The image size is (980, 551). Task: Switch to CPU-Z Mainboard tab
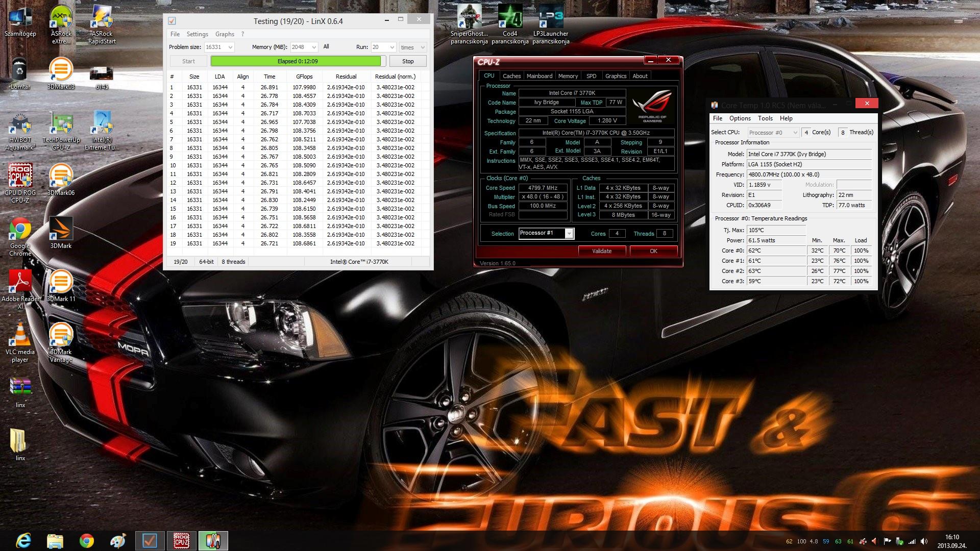click(539, 76)
